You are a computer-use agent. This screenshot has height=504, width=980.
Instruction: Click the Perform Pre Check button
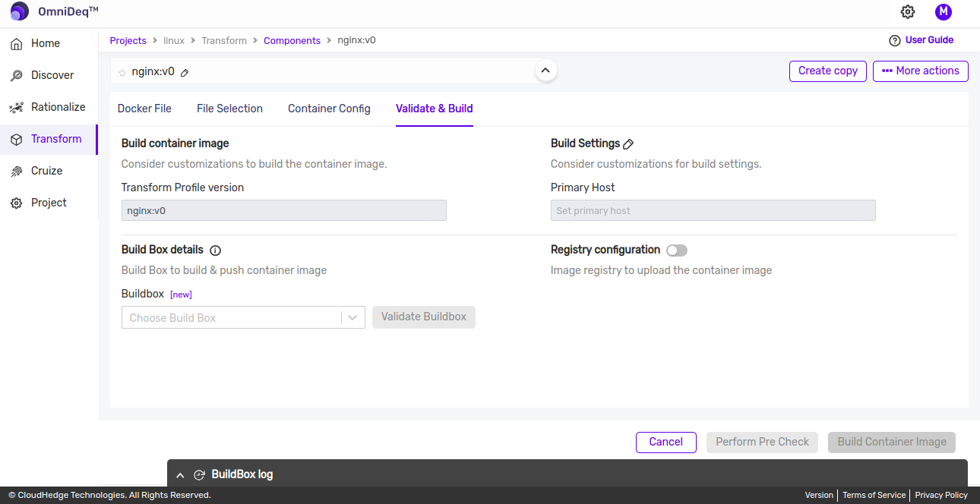(x=763, y=442)
